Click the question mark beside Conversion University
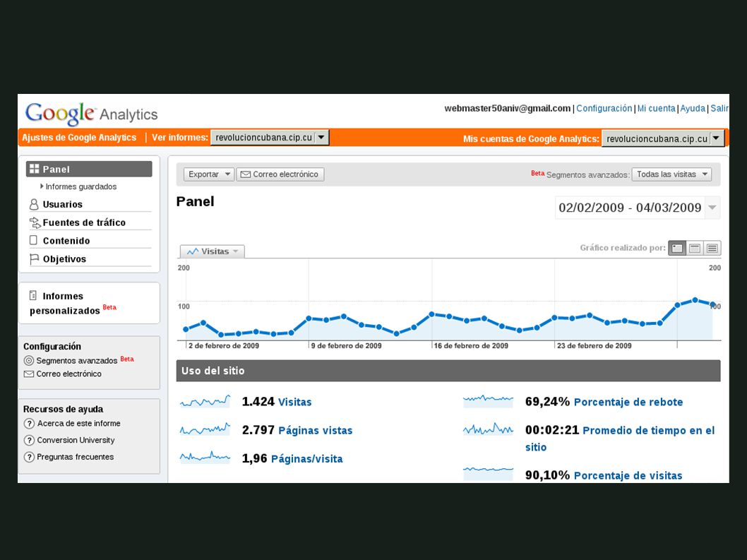The height and width of the screenshot is (560, 747). [29, 441]
